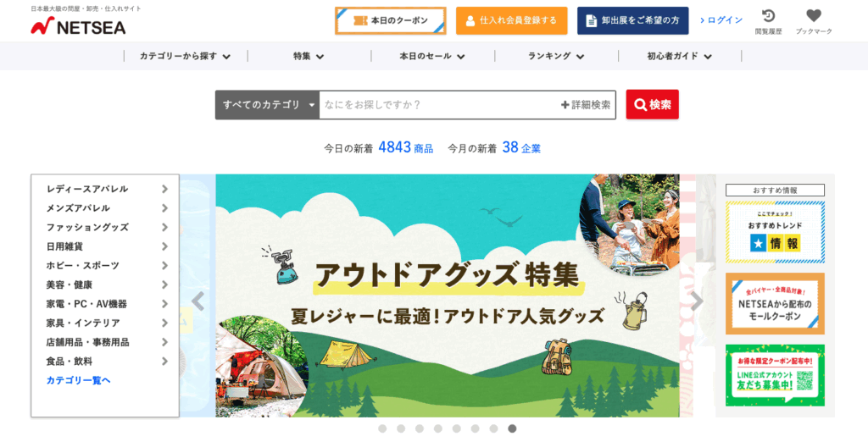This screenshot has height=442, width=868.
Task: Go to the next banner slide arrow
Action: coord(697,301)
